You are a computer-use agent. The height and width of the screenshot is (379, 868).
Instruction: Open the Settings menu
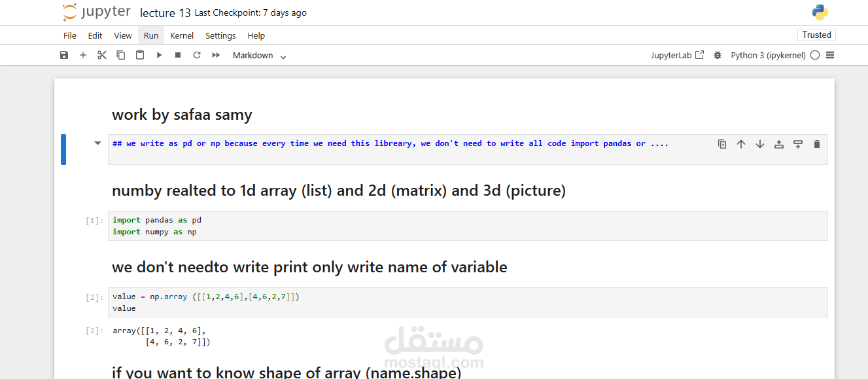pyautogui.click(x=220, y=36)
